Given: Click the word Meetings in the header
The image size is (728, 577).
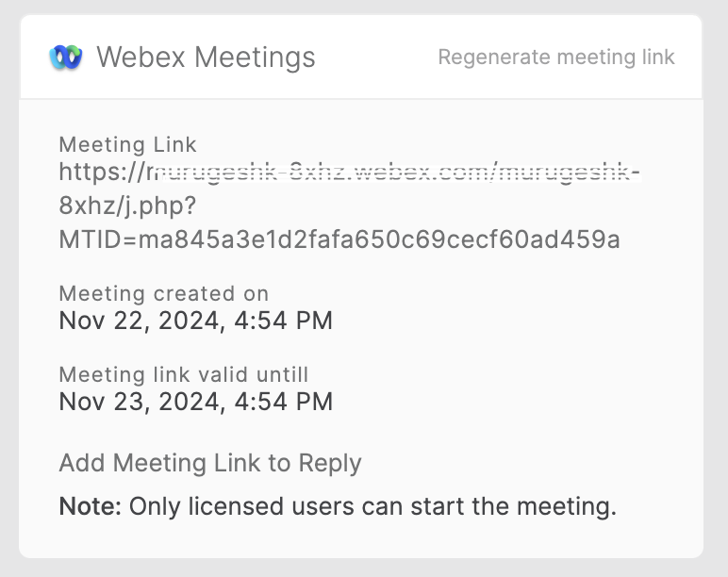Looking at the screenshot, I should 255,58.
